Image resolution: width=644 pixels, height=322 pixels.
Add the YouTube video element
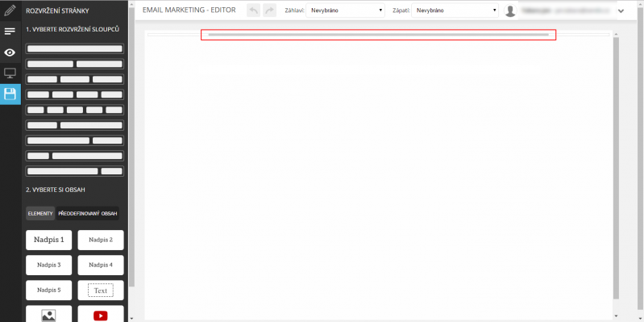101,314
